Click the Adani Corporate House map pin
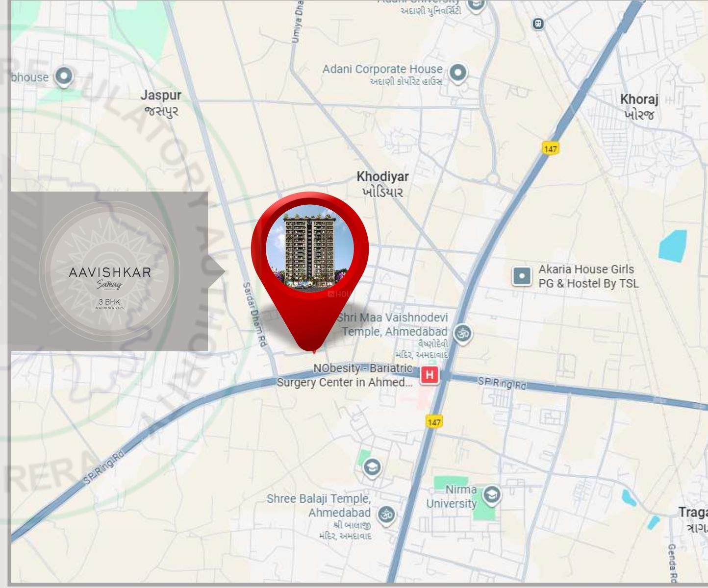The height and width of the screenshot is (588, 708). (x=458, y=73)
